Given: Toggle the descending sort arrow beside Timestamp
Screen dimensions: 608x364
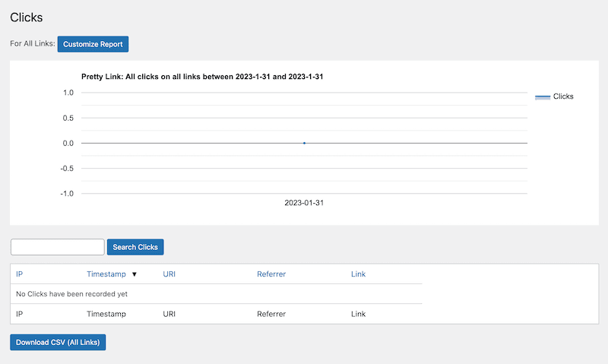Looking at the screenshot, I should (135, 274).
